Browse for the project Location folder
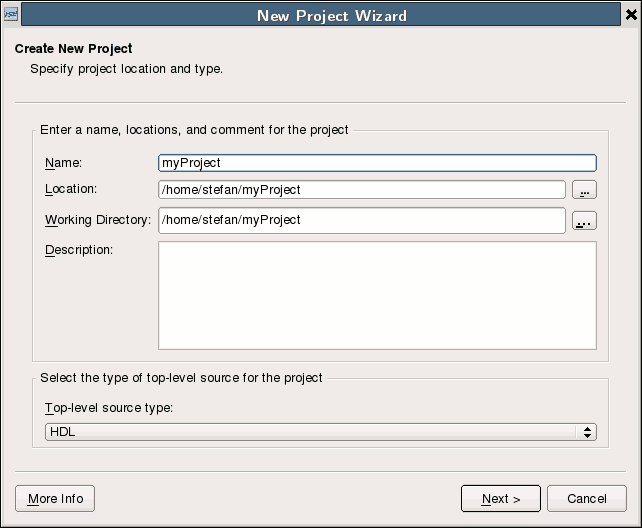Image resolution: width=642 pixels, height=528 pixels. (x=584, y=189)
